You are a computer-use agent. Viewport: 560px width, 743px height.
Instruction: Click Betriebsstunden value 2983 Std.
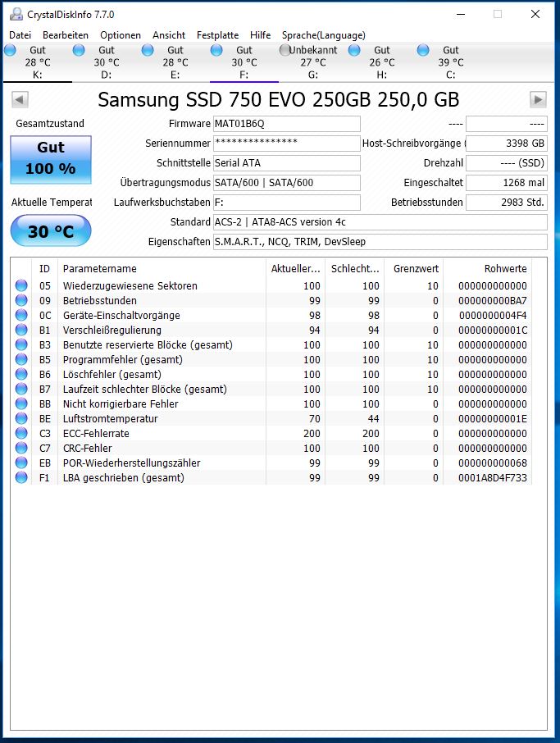[x=507, y=203]
